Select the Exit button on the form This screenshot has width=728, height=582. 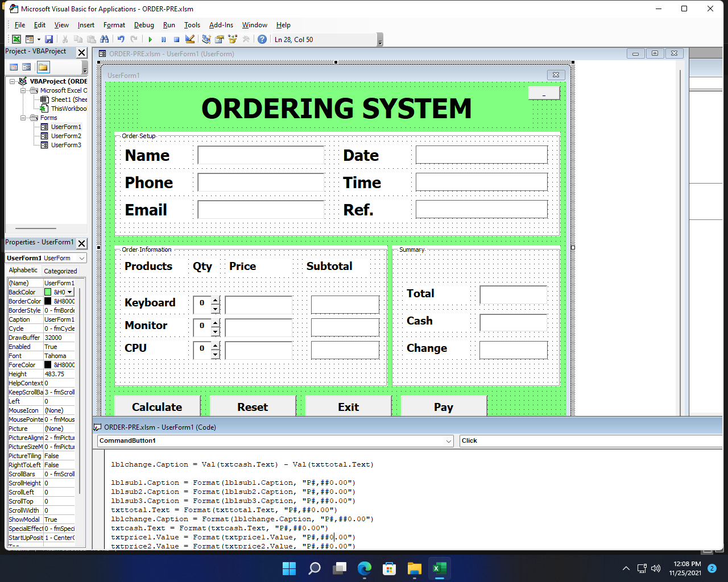[348, 406]
